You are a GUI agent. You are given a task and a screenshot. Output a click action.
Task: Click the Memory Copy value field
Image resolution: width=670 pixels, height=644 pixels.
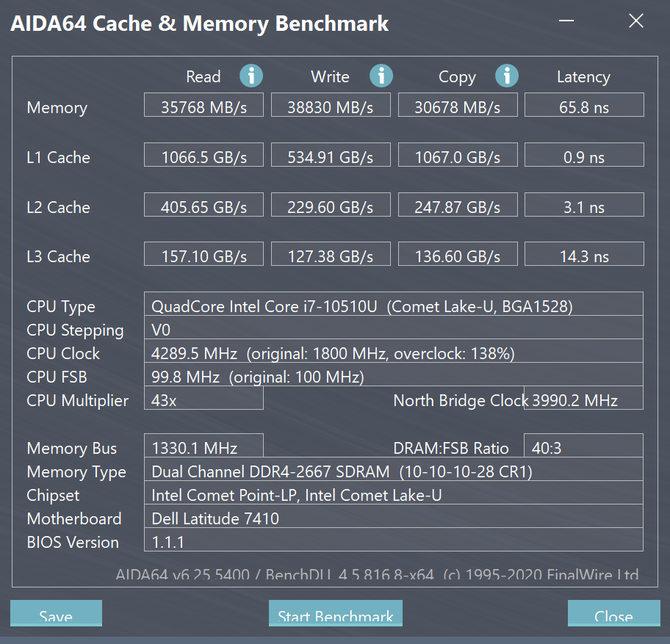[457, 106]
